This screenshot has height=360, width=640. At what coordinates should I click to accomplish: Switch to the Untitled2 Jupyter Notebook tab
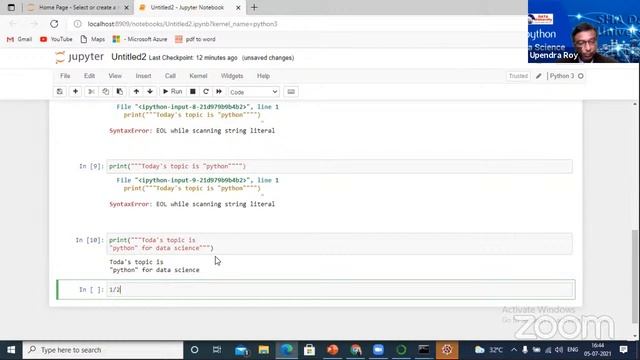pyautogui.click(x=187, y=7)
